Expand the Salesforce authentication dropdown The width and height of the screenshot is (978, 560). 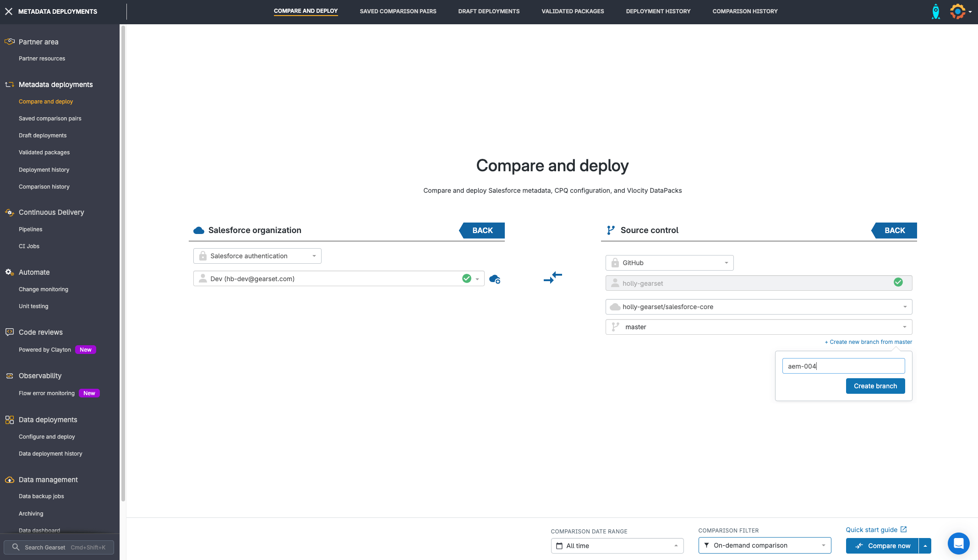coord(257,256)
